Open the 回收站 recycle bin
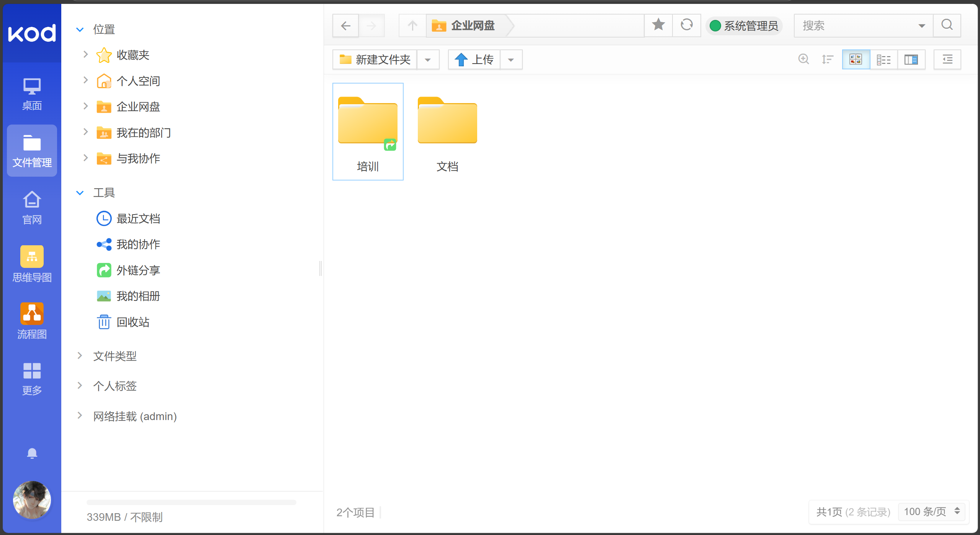Screen dimensions: 980x535 click(123, 322)
